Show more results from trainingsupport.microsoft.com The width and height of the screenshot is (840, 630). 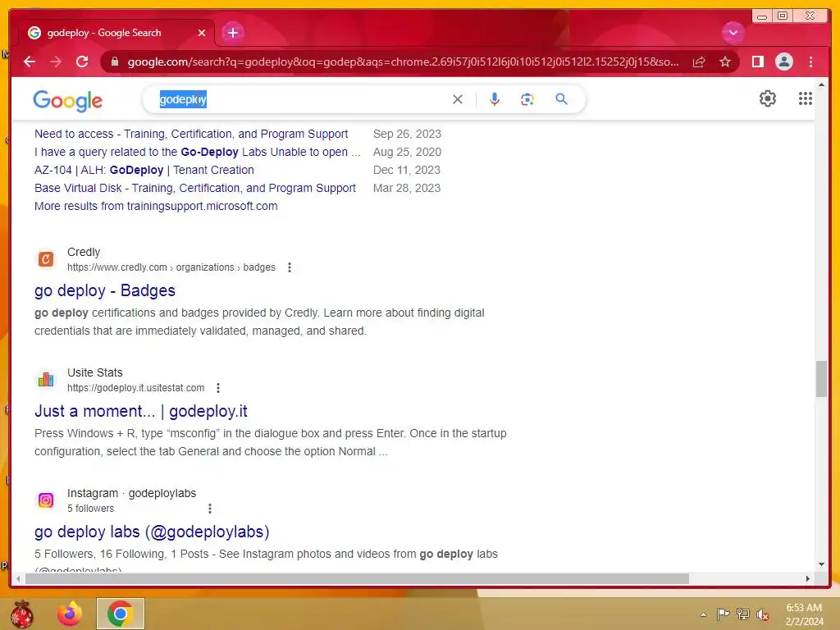156,206
